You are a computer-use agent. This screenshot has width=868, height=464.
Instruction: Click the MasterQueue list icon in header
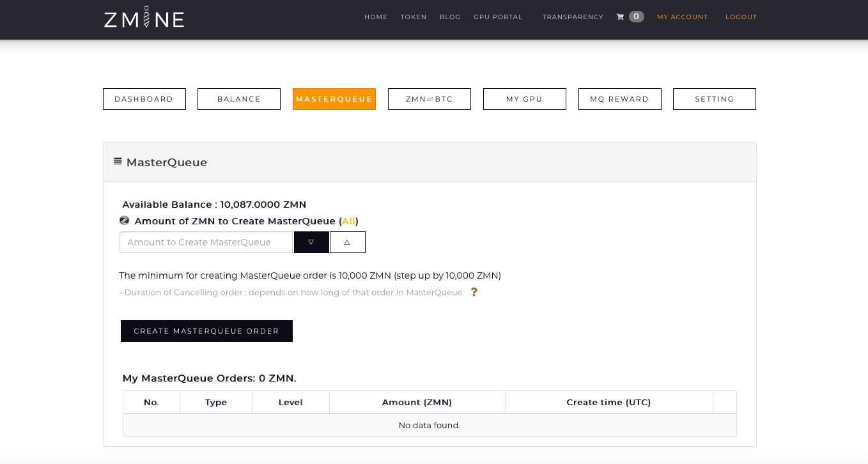[x=118, y=161]
